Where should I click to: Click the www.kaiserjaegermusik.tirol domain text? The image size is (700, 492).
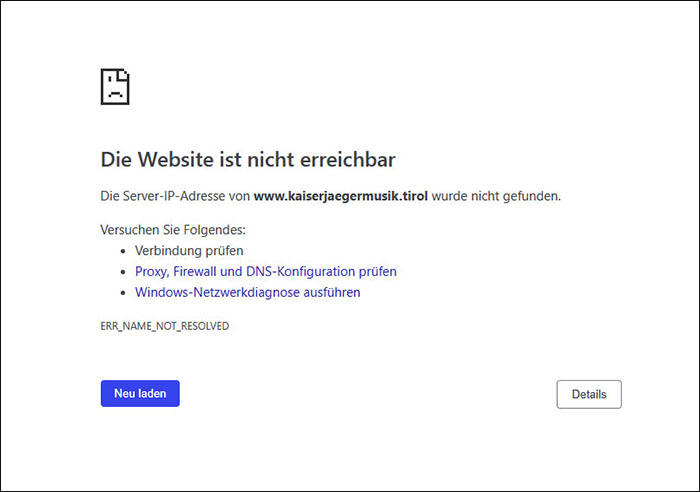tap(341, 196)
